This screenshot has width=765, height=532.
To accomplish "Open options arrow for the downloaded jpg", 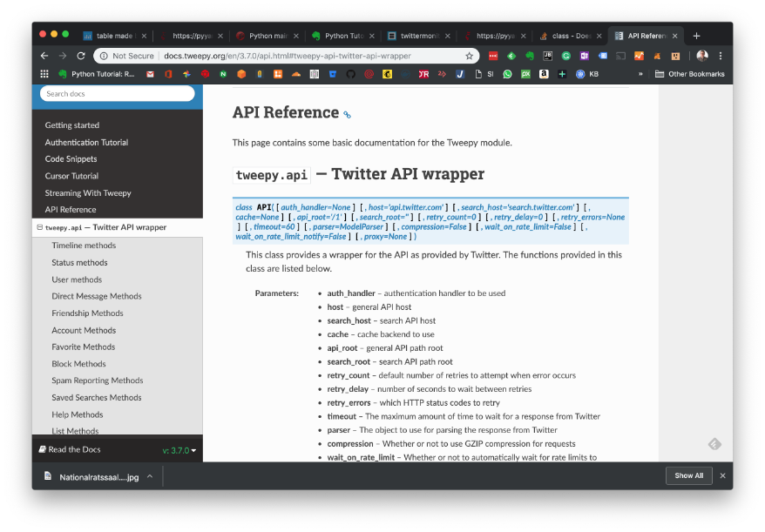I will tap(150, 476).
